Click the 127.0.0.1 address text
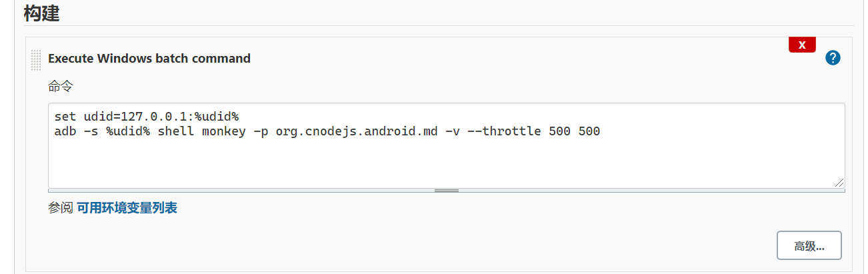Viewport: 868px width, 274px height. pos(153,117)
